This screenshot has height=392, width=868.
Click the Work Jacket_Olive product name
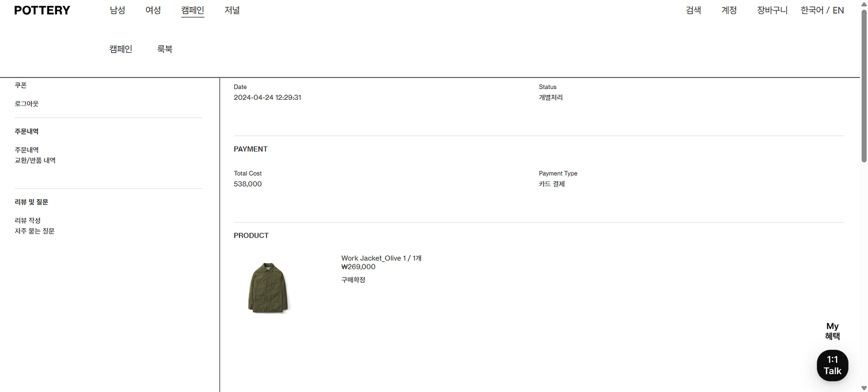coord(371,258)
